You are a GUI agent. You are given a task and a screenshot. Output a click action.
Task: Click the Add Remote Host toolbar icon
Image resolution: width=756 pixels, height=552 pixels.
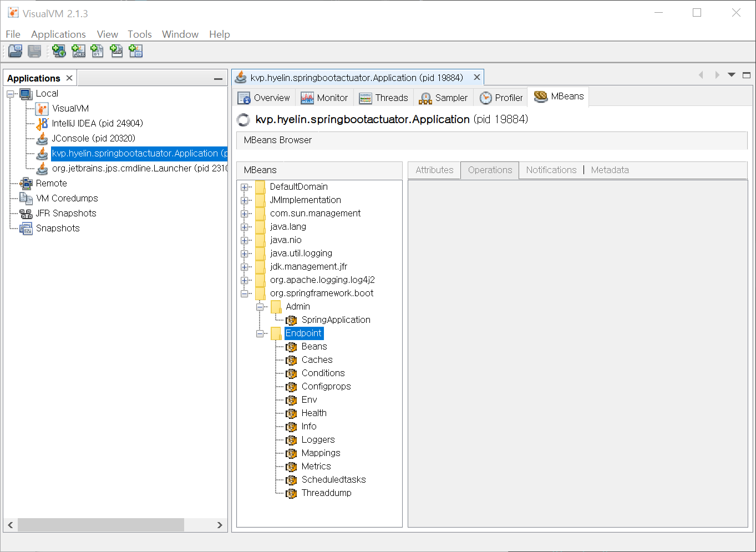(x=59, y=51)
